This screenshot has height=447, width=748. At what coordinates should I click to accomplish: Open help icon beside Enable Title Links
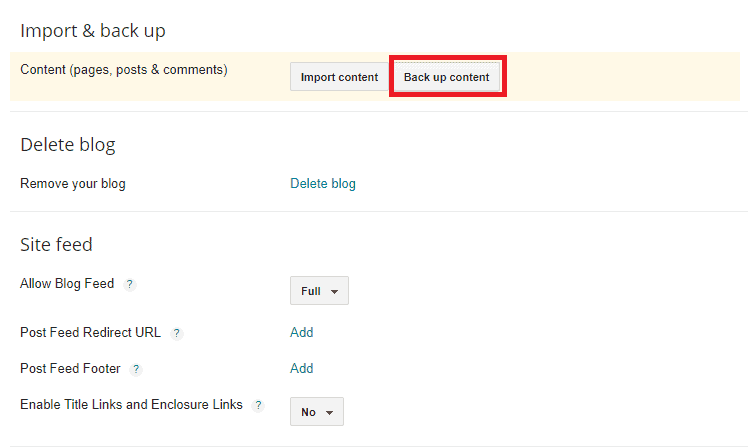(258, 405)
